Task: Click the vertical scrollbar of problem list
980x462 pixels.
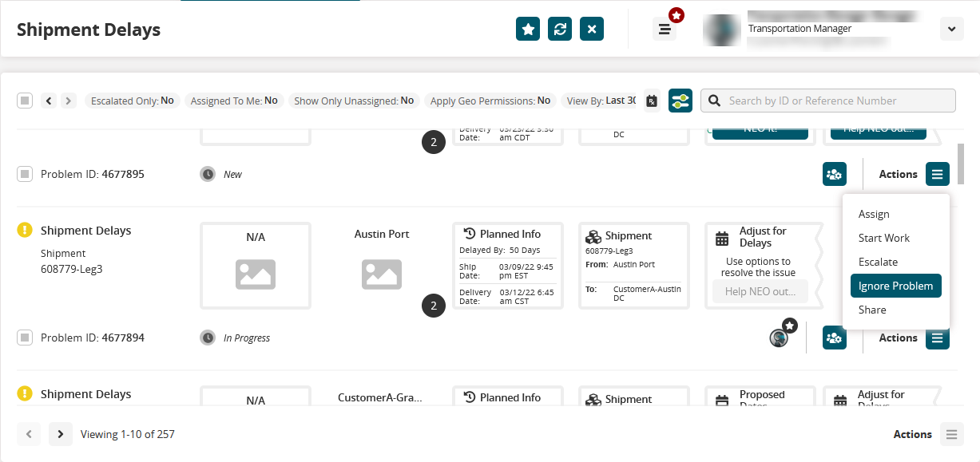Action: pos(961,164)
